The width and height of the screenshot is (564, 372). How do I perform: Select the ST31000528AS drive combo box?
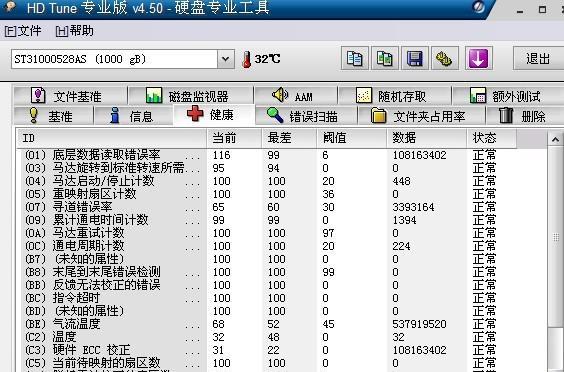pyautogui.click(x=123, y=59)
